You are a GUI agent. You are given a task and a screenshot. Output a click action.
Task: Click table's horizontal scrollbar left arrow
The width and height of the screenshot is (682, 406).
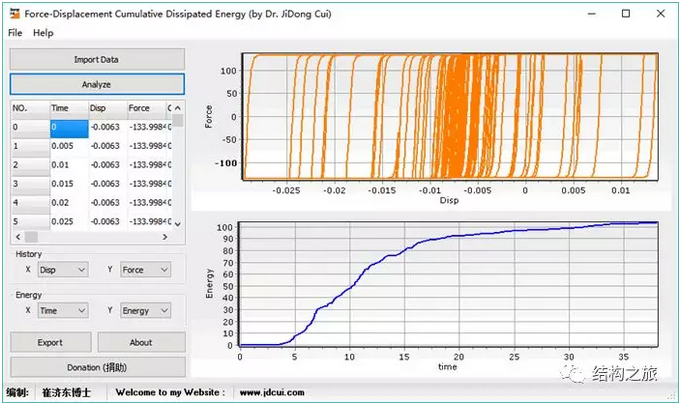coord(17,237)
